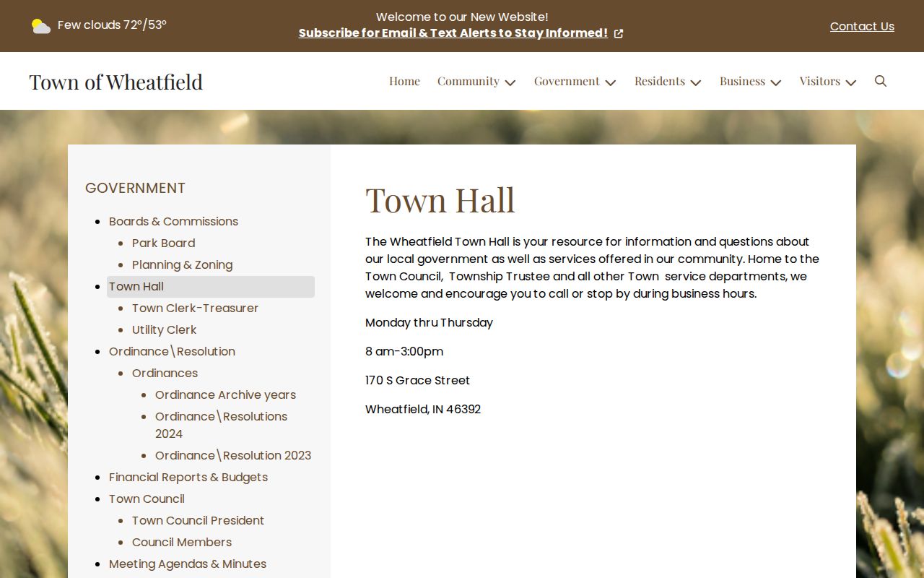Click the weather few clouds icon
This screenshot has height=578, width=924.
click(41, 26)
